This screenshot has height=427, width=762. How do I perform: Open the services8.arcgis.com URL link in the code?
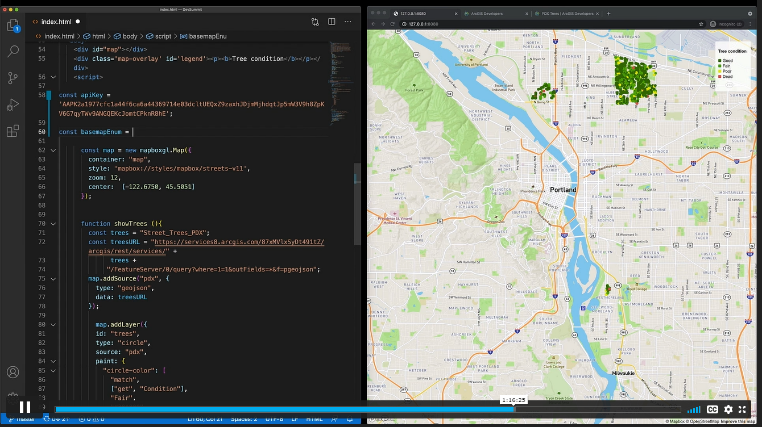237,242
